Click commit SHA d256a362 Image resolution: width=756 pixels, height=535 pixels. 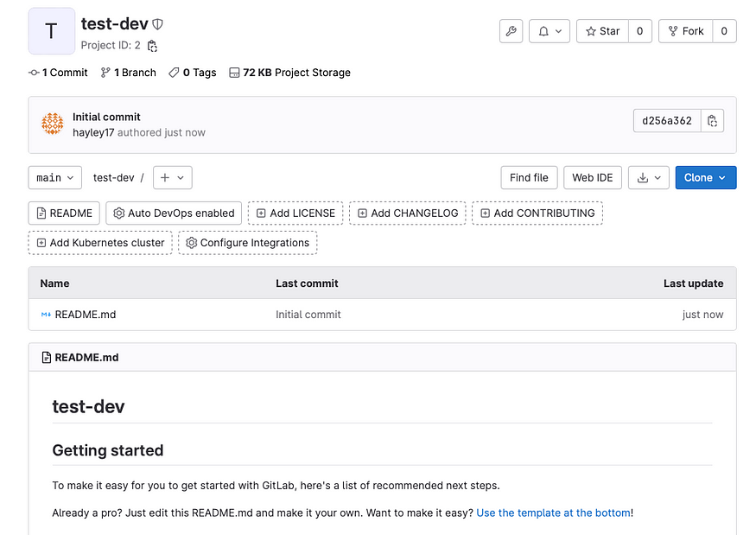tap(667, 121)
